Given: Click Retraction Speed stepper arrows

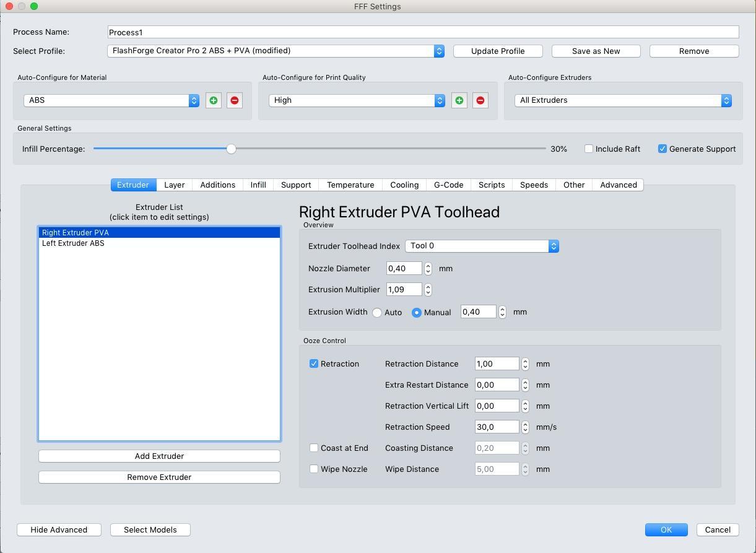Looking at the screenshot, I should [525, 427].
